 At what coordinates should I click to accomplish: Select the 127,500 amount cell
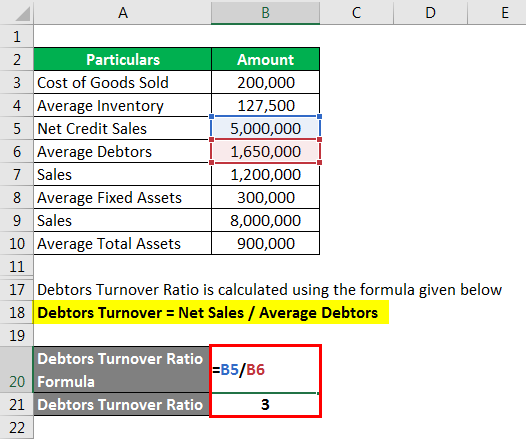[265, 105]
